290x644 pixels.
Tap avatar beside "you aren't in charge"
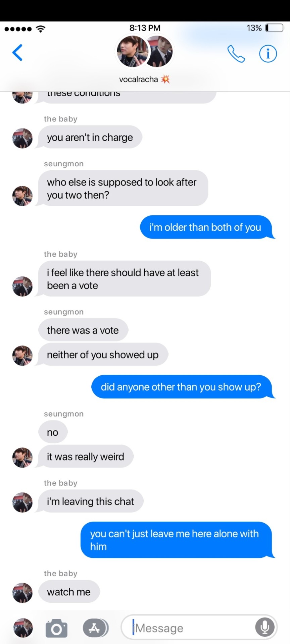click(x=22, y=138)
